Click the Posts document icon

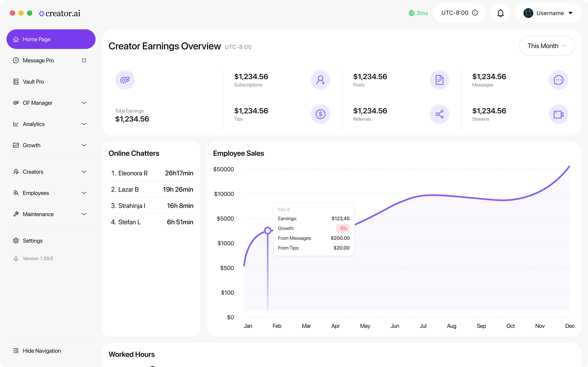point(439,80)
